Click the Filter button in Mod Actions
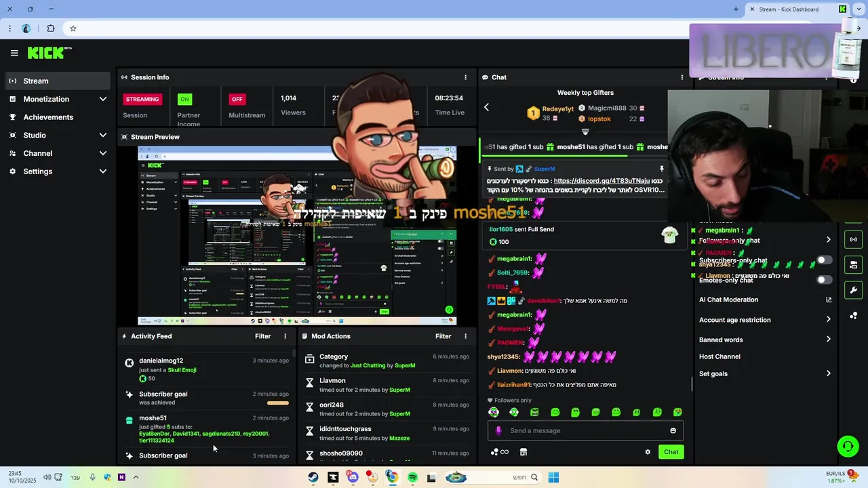Viewport: 868px width, 488px height. (443, 336)
